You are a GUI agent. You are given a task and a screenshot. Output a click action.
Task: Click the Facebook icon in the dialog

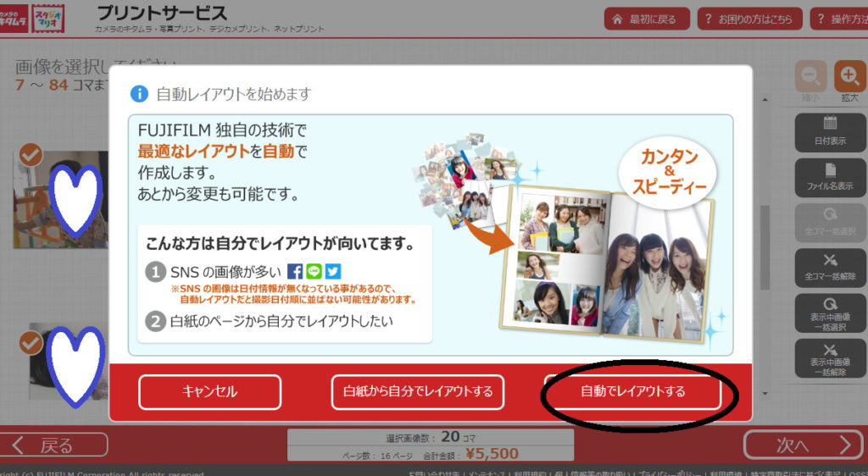click(295, 271)
